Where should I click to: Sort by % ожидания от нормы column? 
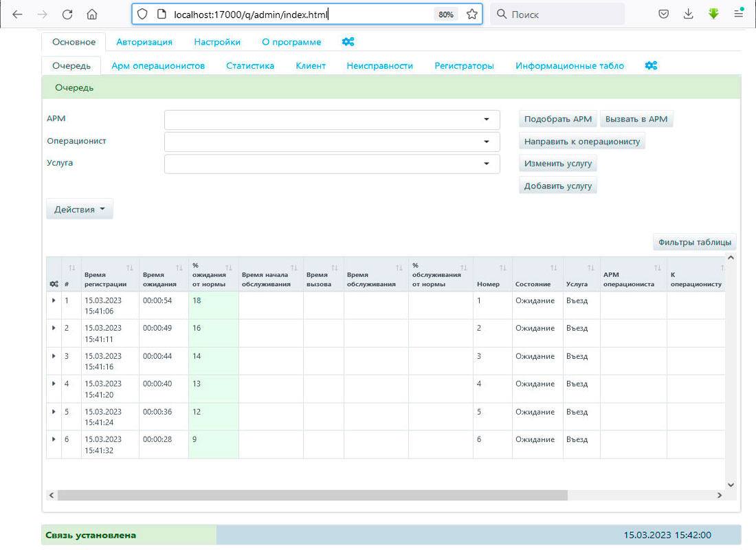(229, 268)
